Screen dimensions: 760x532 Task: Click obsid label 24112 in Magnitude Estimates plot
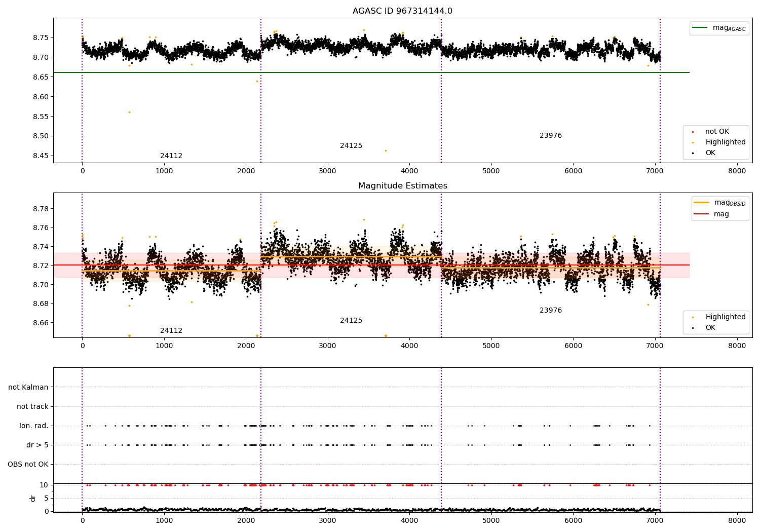coord(171,331)
